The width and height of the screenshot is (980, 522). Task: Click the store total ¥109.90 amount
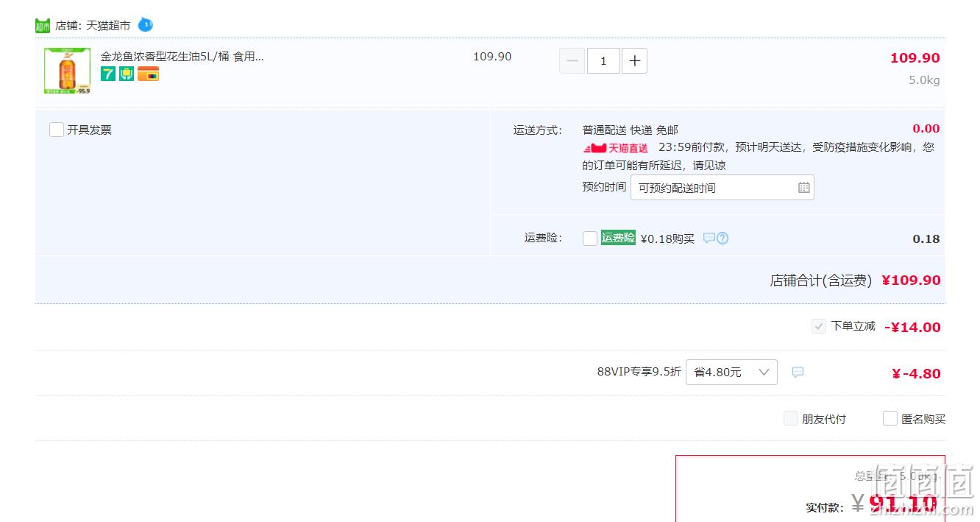911,281
